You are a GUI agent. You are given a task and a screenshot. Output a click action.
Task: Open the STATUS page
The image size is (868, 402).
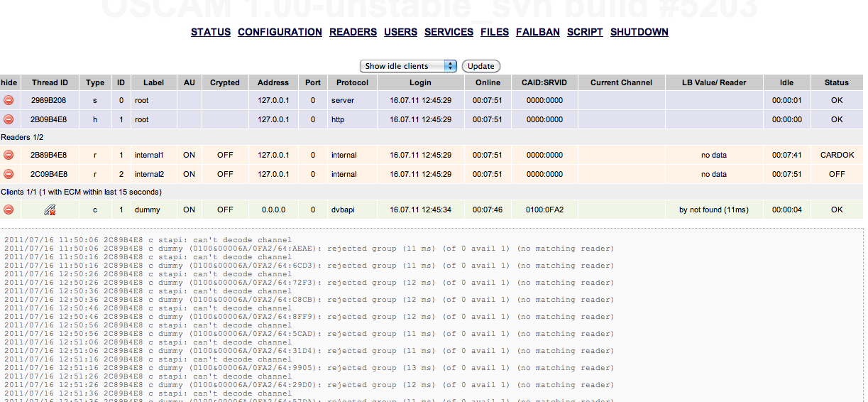point(211,32)
